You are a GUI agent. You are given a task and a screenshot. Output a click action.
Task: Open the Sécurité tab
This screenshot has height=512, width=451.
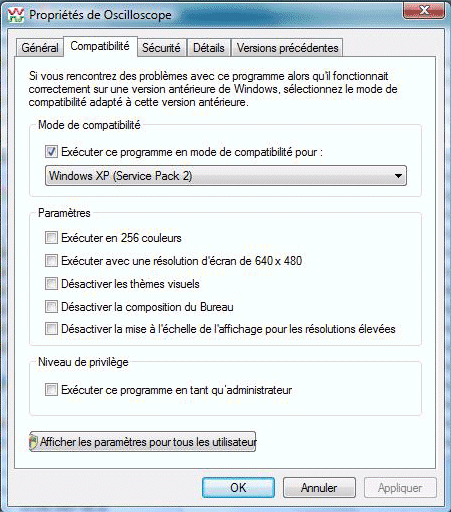pyautogui.click(x=161, y=48)
